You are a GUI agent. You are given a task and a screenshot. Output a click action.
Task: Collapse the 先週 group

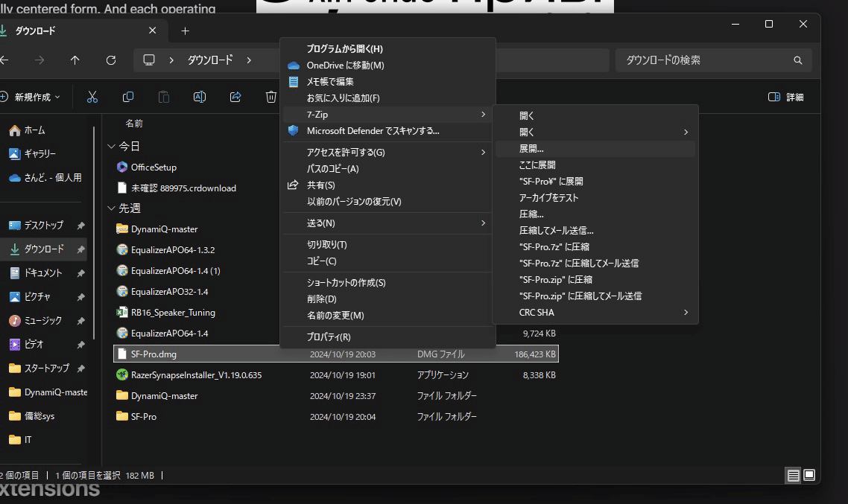point(112,208)
